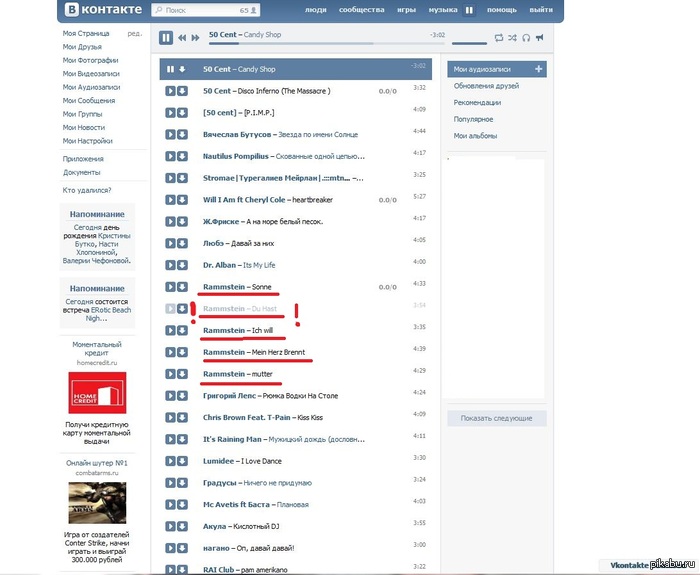Open the Мои аудиозаписи tab
Image resolution: width=700 pixels, height=575 pixels.
(x=497, y=69)
